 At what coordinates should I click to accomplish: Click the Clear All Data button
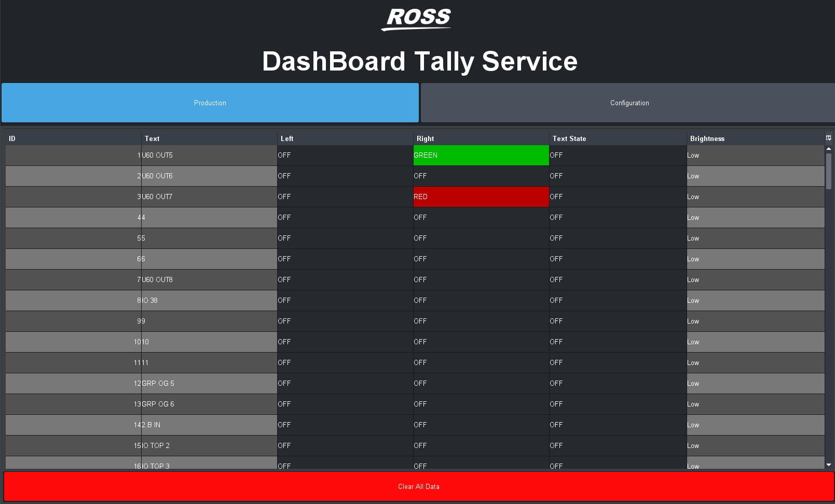tap(419, 486)
